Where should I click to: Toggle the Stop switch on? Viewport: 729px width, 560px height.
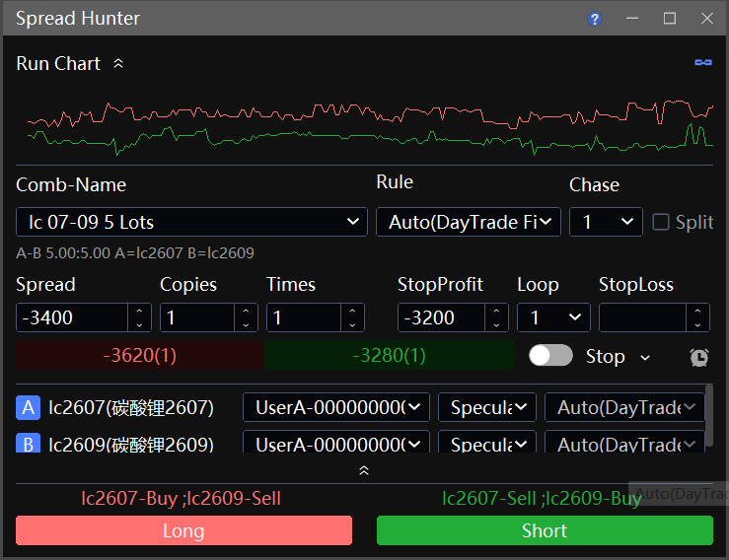pos(550,356)
